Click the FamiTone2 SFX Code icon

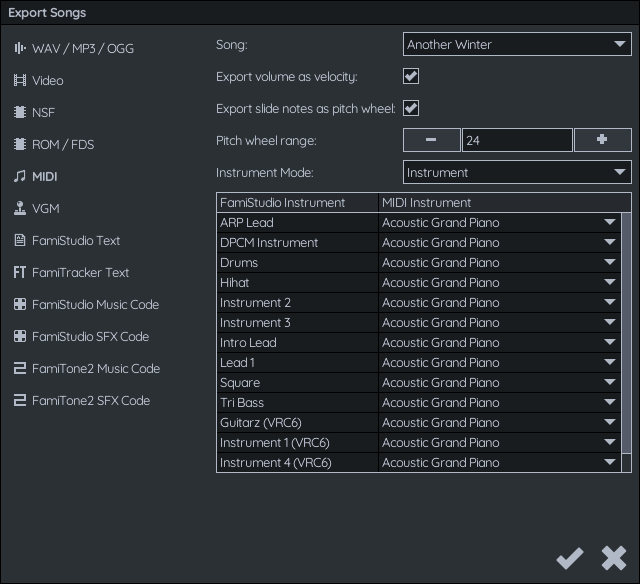[x=20, y=400]
